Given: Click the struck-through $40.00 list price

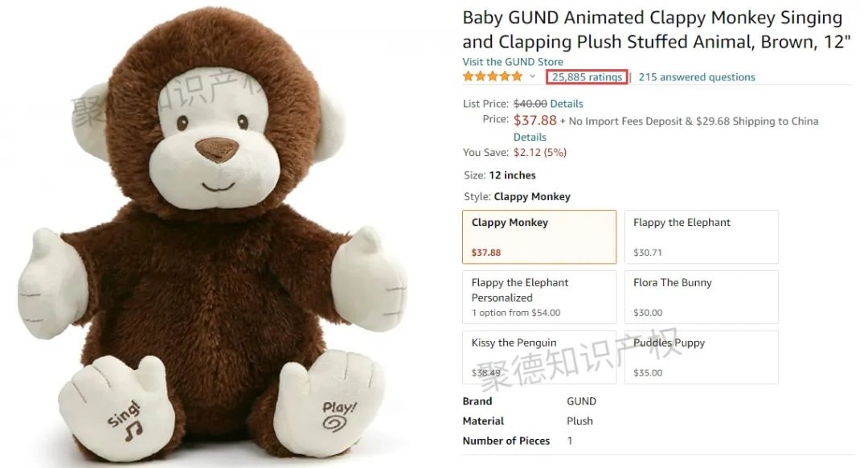Looking at the screenshot, I should coord(530,104).
